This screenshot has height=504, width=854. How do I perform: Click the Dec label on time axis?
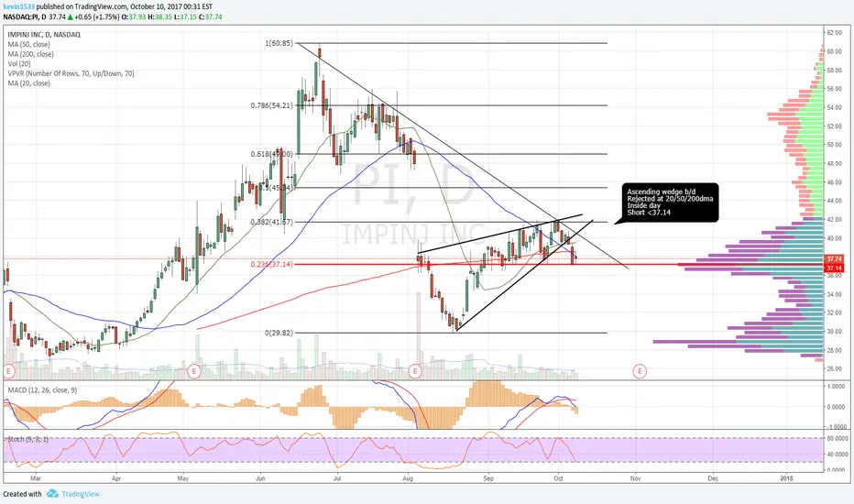tap(712, 478)
